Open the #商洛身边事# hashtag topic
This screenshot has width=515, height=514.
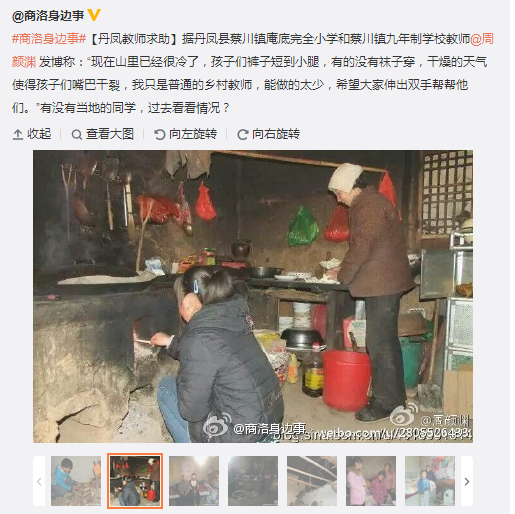coord(49,39)
